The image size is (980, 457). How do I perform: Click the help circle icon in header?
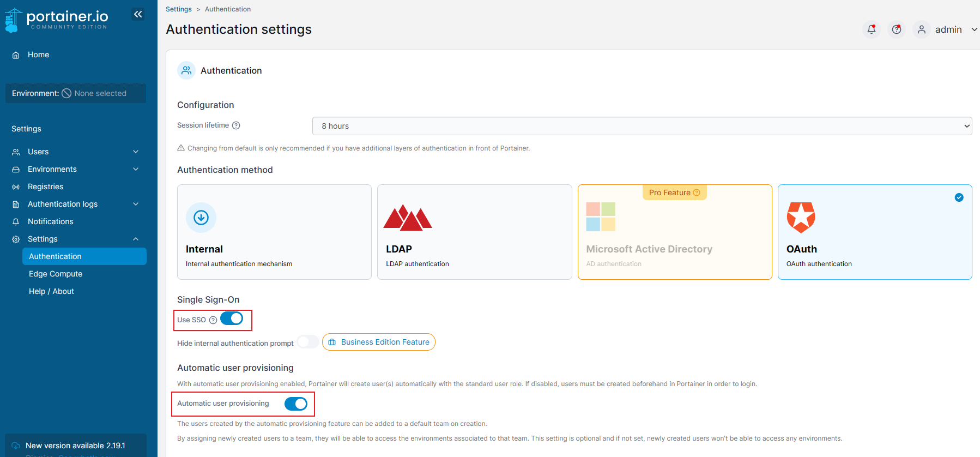[897, 29]
